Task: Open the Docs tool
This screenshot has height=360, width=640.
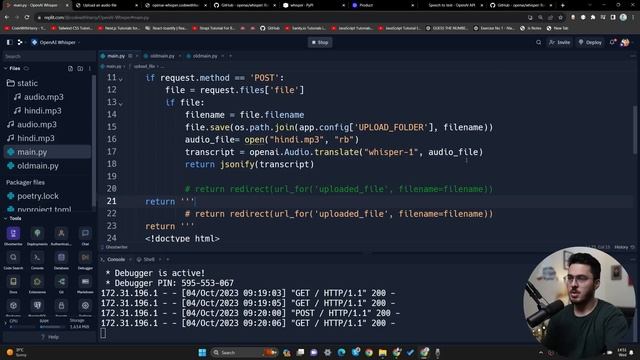Action: tap(13, 282)
